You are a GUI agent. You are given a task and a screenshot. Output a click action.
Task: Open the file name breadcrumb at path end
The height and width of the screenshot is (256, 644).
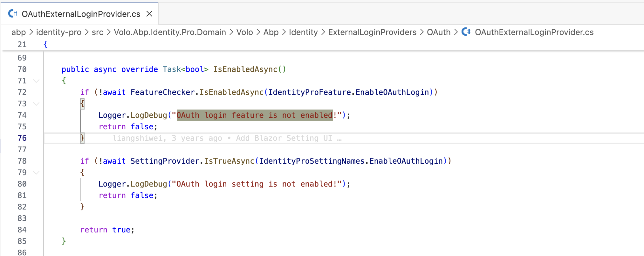(534, 32)
